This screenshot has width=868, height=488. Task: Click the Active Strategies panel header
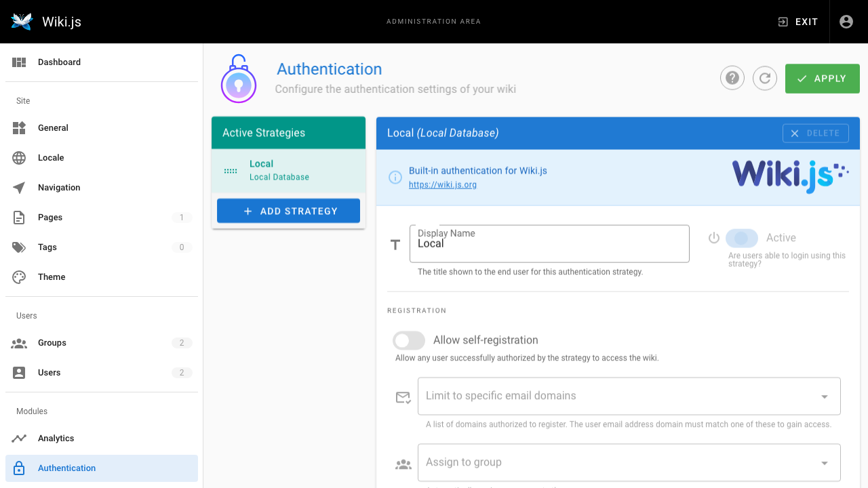pyautogui.click(x=288, y=133)
